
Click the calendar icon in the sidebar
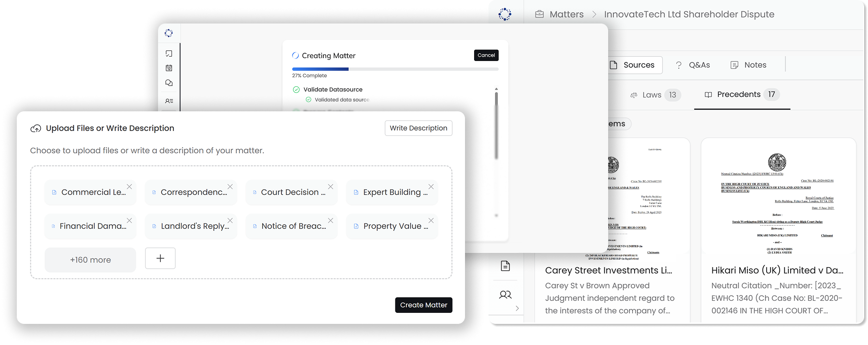[x=169, y=68]
